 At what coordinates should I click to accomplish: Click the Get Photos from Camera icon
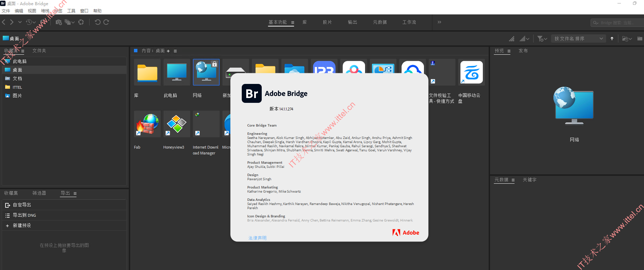(x=59, y=22)
